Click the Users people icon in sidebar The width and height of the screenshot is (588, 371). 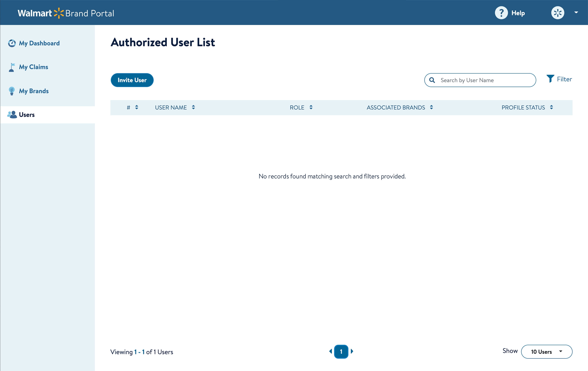click(12, 115)
